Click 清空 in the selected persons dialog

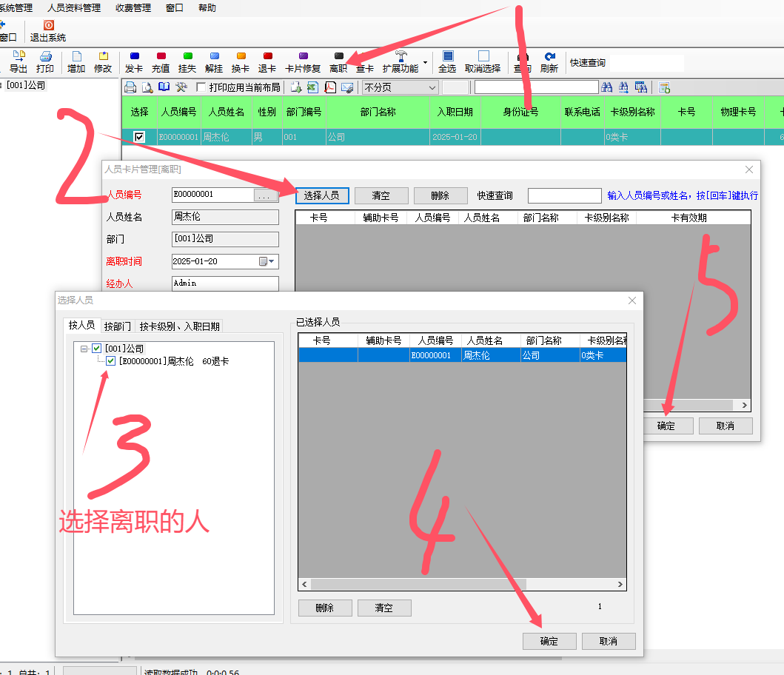coord(384,608)
